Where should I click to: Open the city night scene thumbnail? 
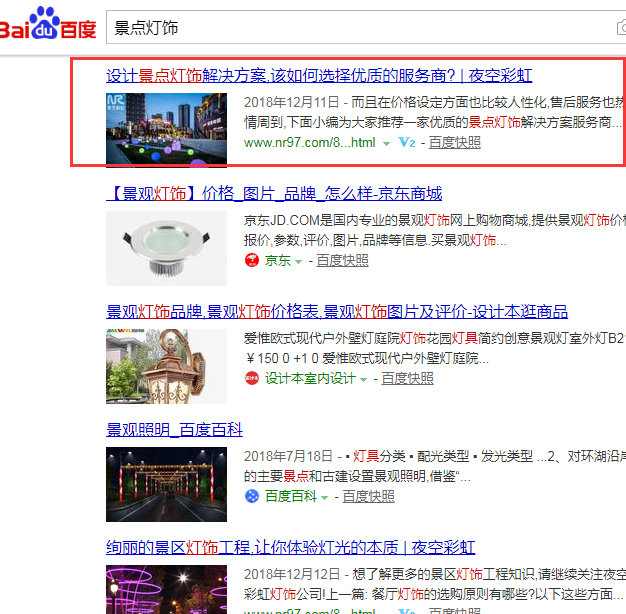166,131
